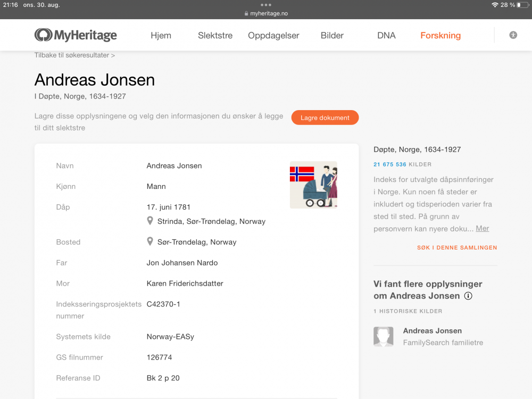This screenshot has width=532, height=399.
Task: Select the Bilder menu item
Action: [x=332, y=36]
